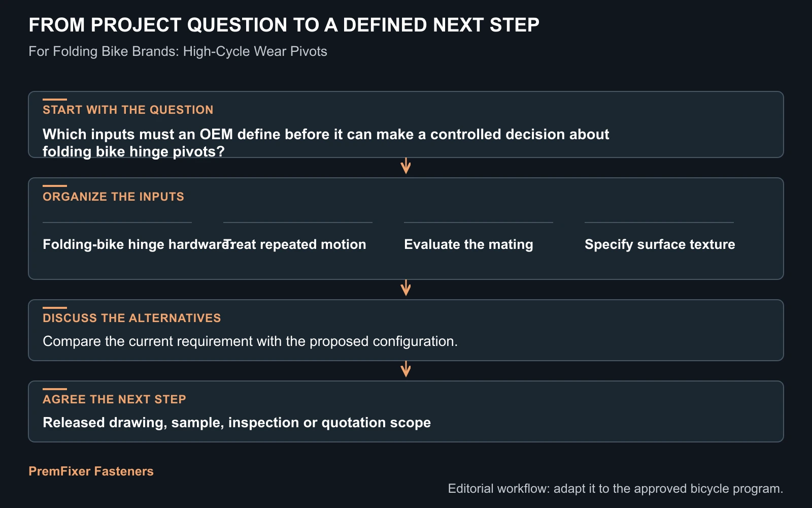Screen dimensions: 812x508
Task: Click the arrow below Organize the Inputs box
Action: point(405,288)
